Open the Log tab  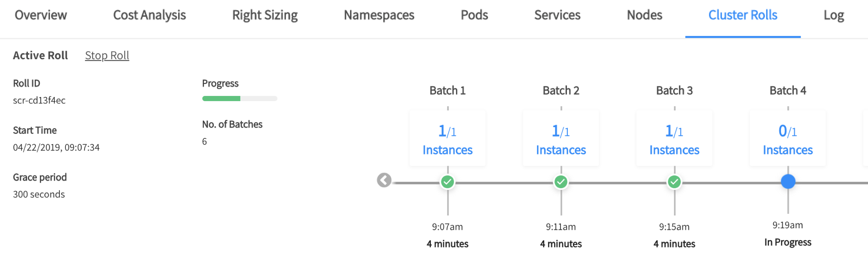834,15
